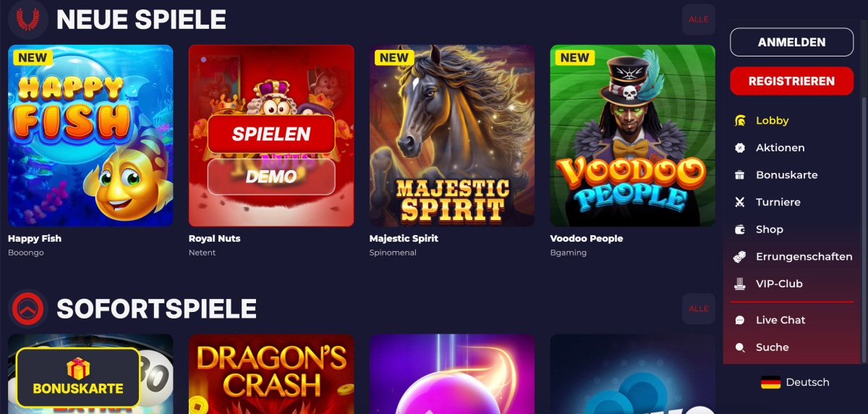The image size is (868, 414).
Task: Click the Turniere crossed swords icon
Action: point(740,202)
